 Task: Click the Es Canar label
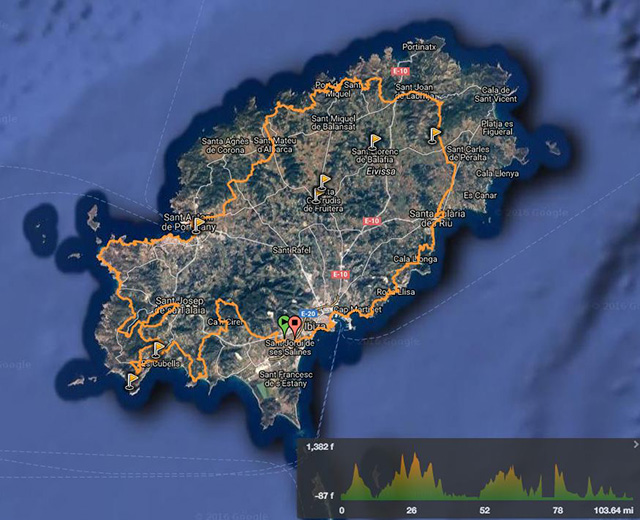point(480,196)
